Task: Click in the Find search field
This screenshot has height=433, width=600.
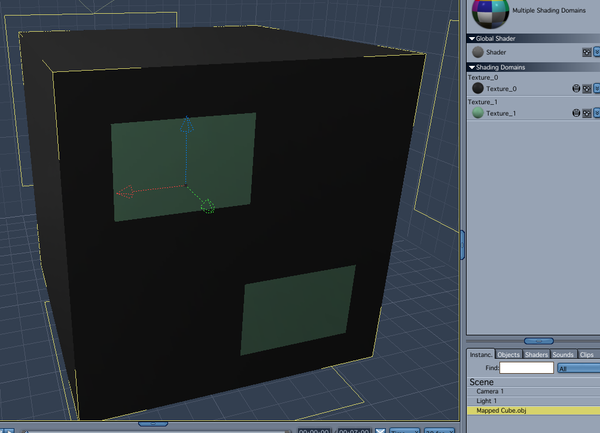Action: pos(527,368)
